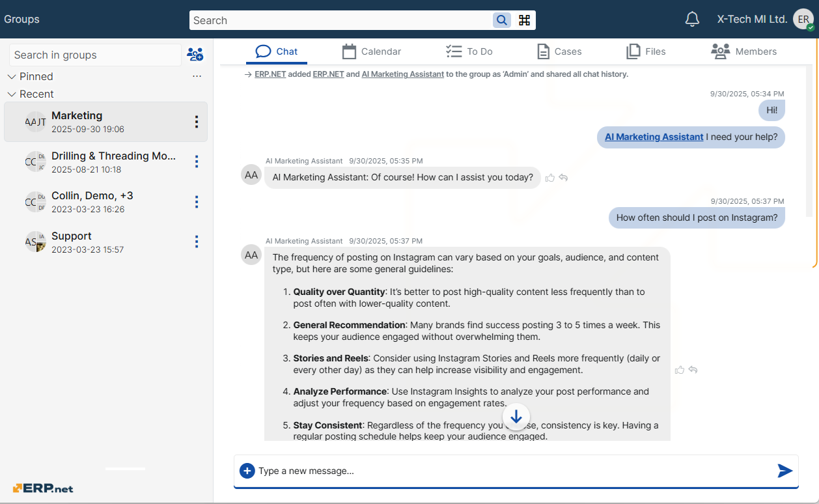The height and width of the screenshot is (504, 819).
Task: Open options menu for Support group
Action: click(196, 242)
